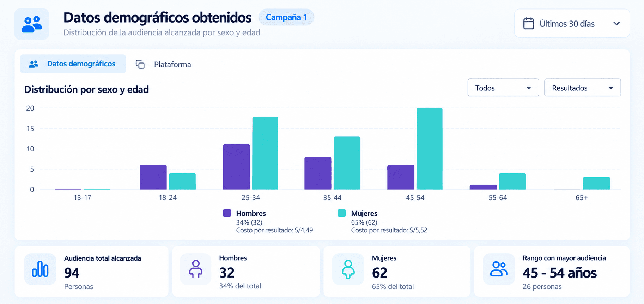Image resolution: width=644 pixels, height=304 pixels.
Task: Click the Campaña 1 badge
Action: pos(286,17)
